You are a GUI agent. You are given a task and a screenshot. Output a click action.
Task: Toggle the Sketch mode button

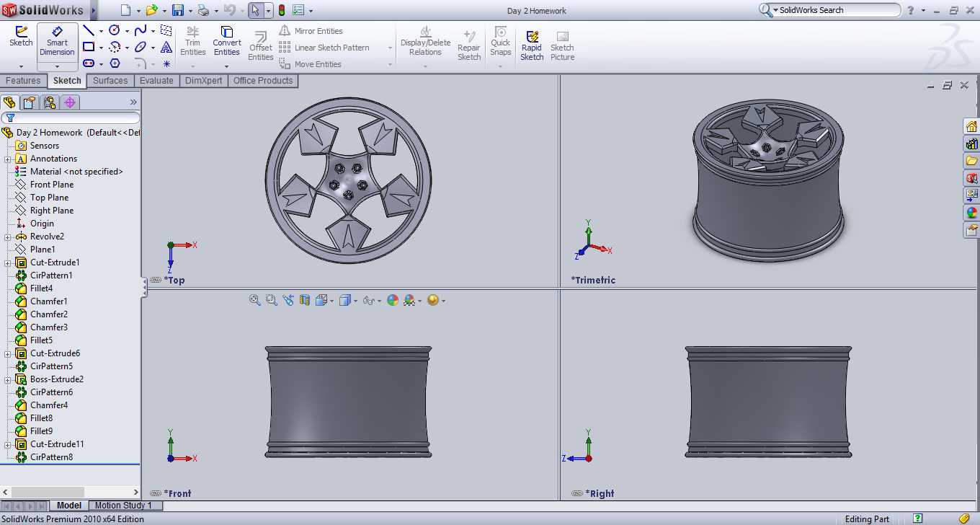coord(21,37)
